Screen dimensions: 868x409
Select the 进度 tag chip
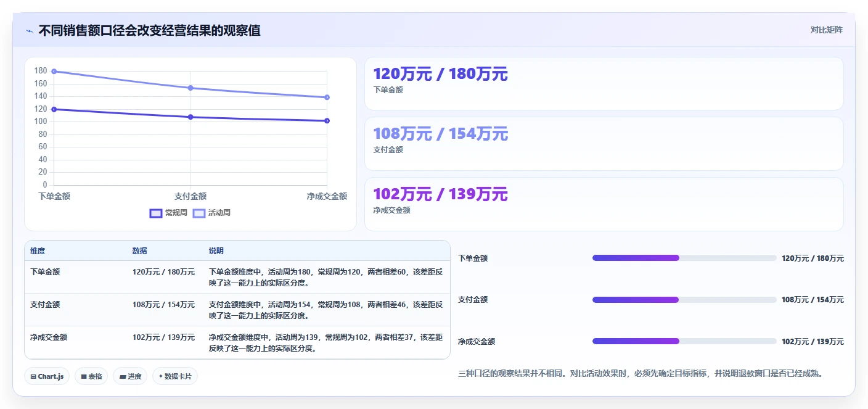coord(130,376)
